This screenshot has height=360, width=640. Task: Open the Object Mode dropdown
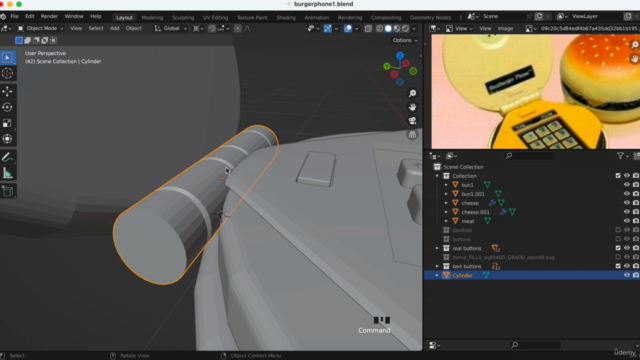(x=40, y=29)
